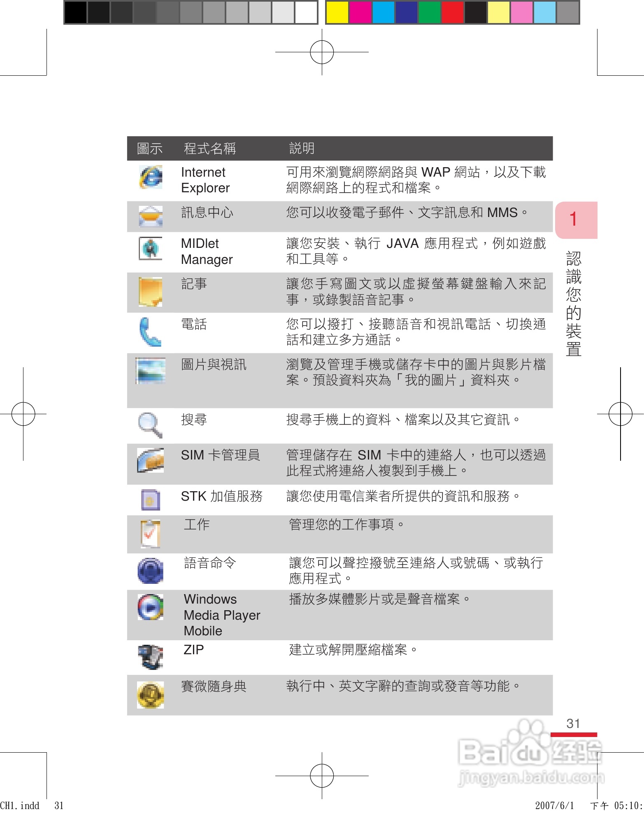This screenshot has height=814, width=644.
Task: Click the '程式名稱' column header
Action: coord(210,148)
